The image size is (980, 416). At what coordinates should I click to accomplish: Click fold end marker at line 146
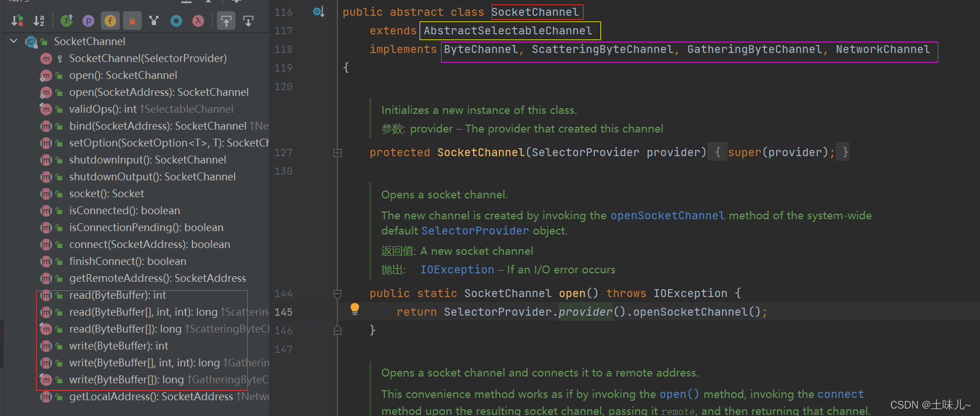click(337, 330)
